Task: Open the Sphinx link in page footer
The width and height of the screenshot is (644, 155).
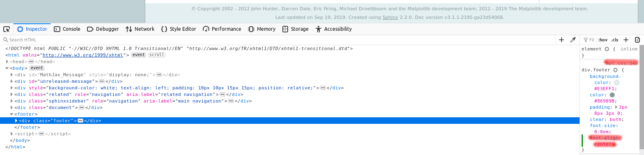Action: tap(390, 17)
